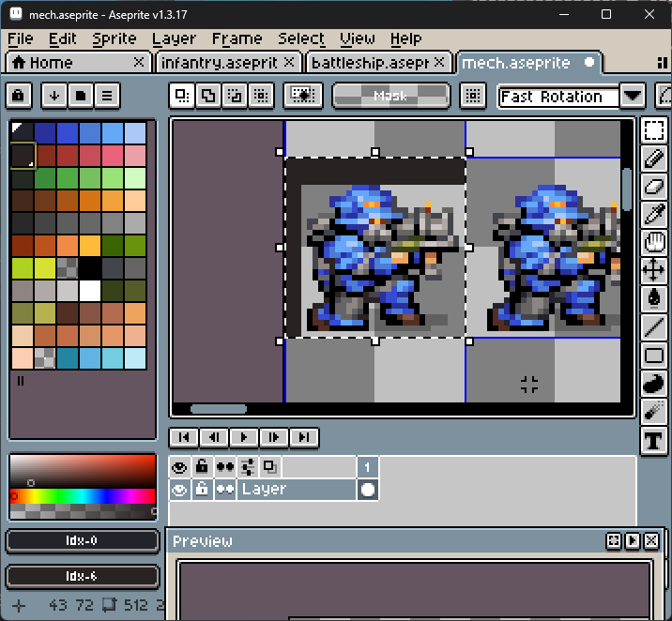
Task: Select the Line tool
Action: tap(654, 326)
